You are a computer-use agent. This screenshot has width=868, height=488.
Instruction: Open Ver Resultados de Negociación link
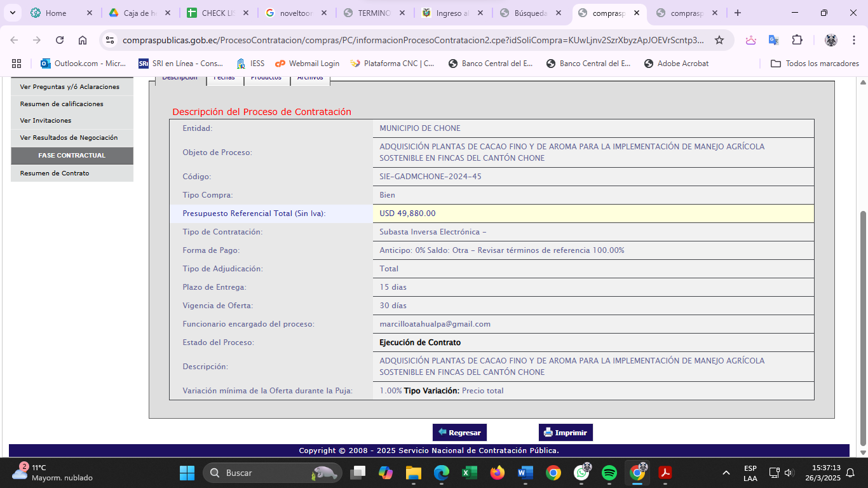click(69, 137)
